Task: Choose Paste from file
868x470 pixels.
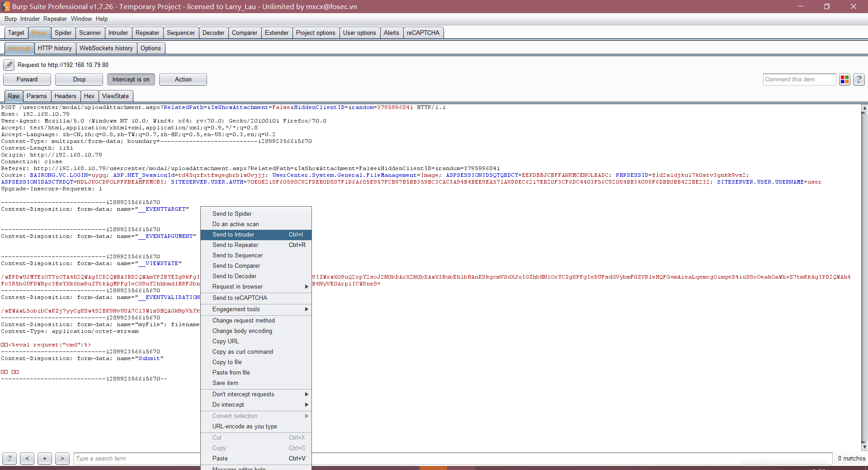Action: click(x=256, y=373)
